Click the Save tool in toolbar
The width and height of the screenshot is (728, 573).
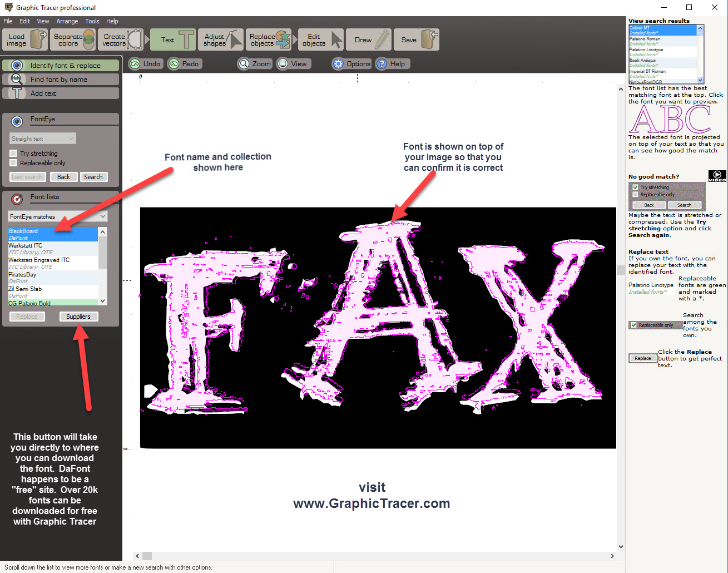(x=417, y=40)
